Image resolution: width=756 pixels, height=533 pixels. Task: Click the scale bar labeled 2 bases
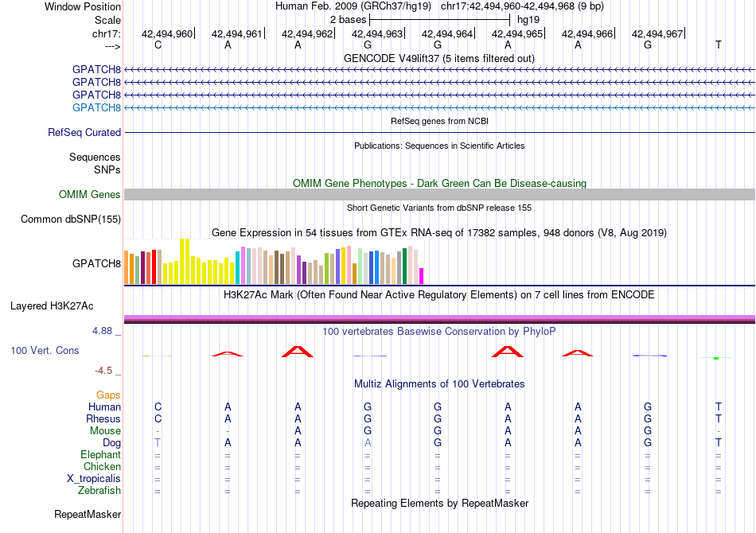point(439,20)
